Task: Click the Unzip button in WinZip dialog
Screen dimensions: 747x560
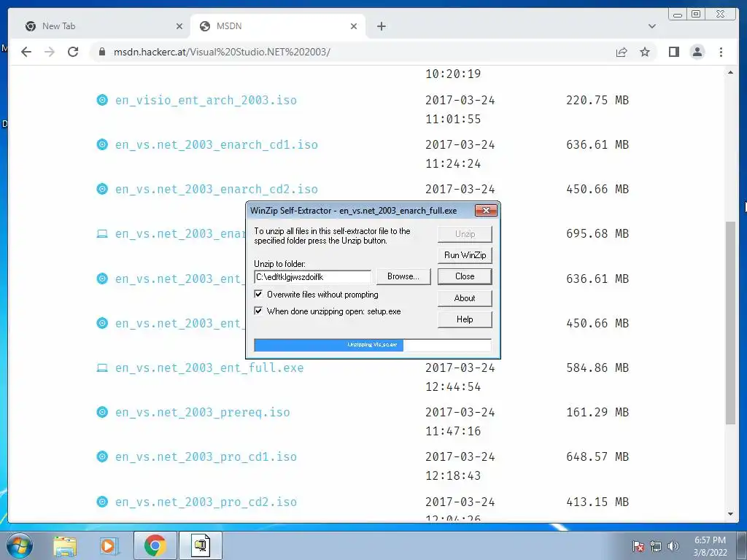Action: [x=465, y=234]
